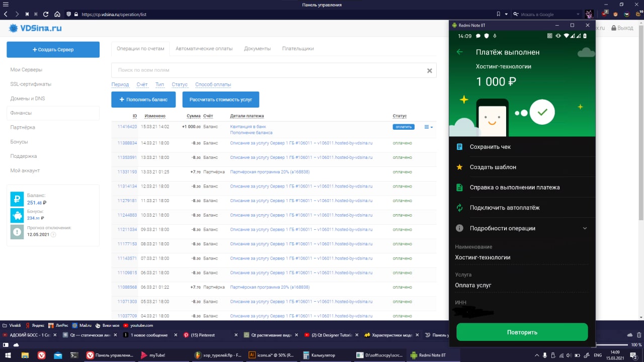Image resolution: width=644 pixels, height=362 pixels.
Task: Click the Пополнить баланс button
Action: click(x=143, y=100)
